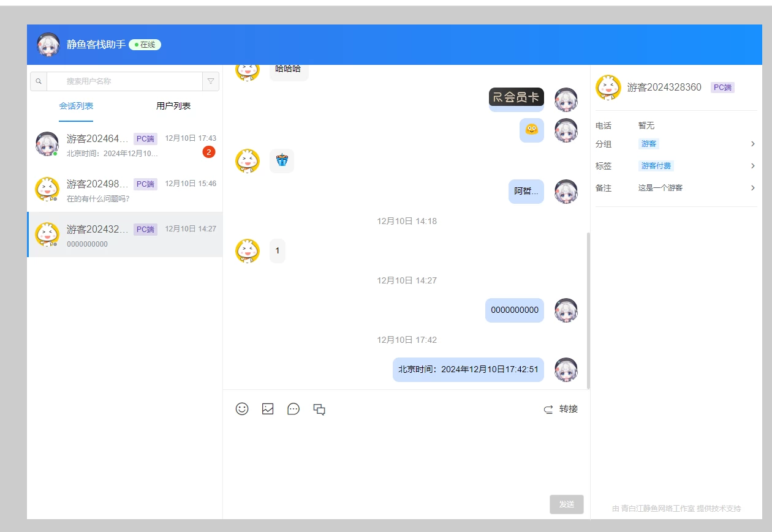Expand the 分组 group row chevron
Image resolution: width=772 pixels, height=532 pixels.
pyautogui.click(x=752, y=144)
